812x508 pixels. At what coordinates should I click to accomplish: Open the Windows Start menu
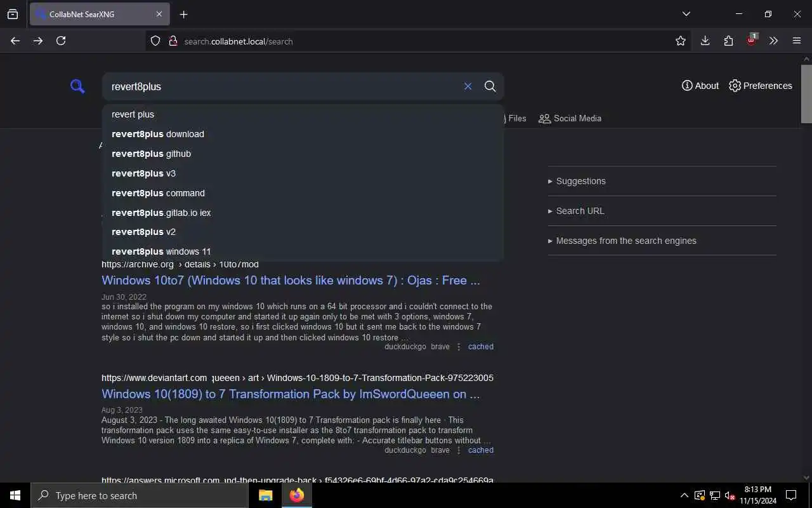15,495
